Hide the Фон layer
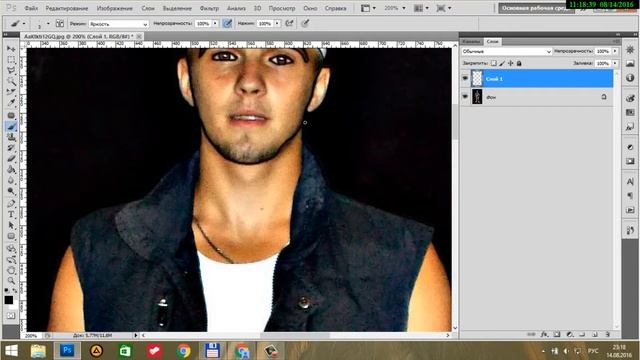The height and width of the screenshot is (360, 640). pyautogui.click(x=465, y=97)
